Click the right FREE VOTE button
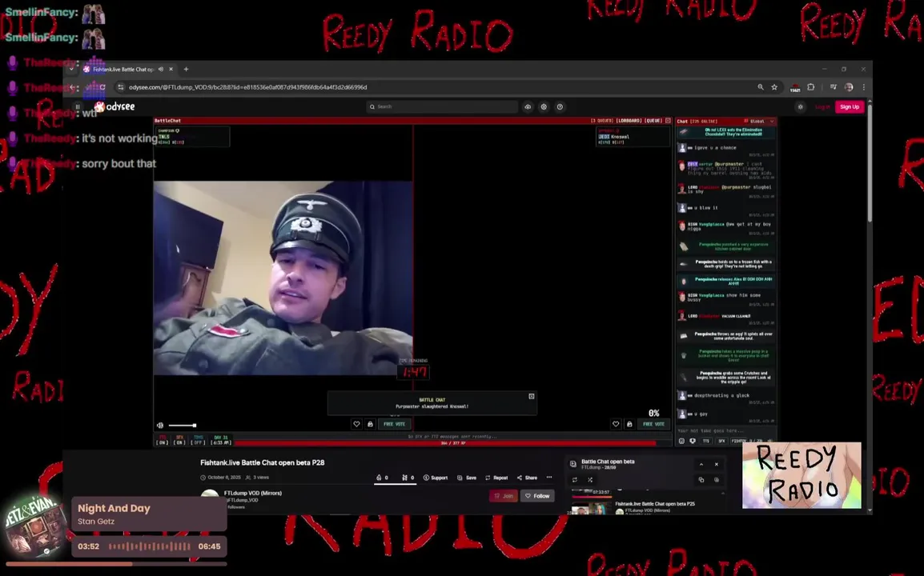Screen dimensions: 924x576 point(653,424)
